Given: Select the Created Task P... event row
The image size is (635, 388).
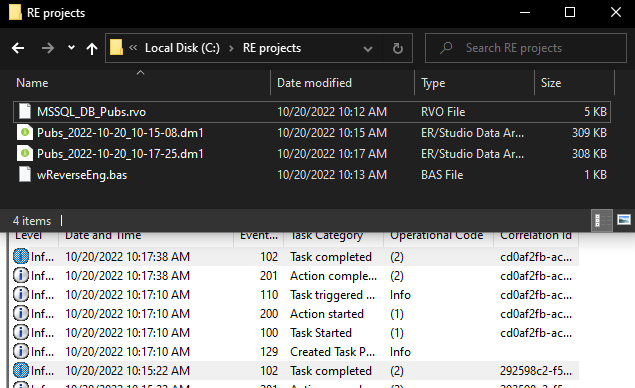Looking at the screenshot, I should click(x=296, y=352).
